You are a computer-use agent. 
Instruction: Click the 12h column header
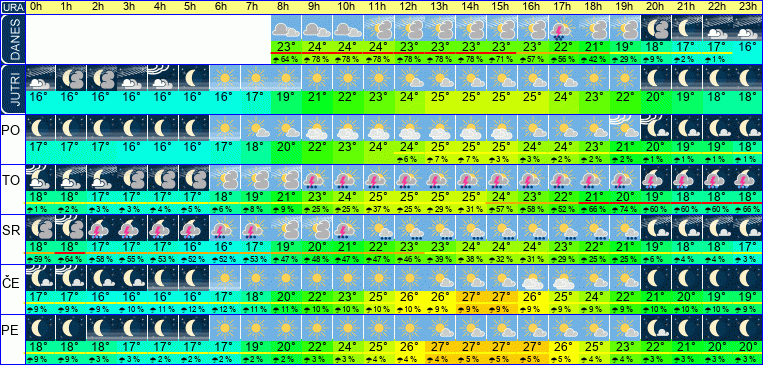point(409,7)
